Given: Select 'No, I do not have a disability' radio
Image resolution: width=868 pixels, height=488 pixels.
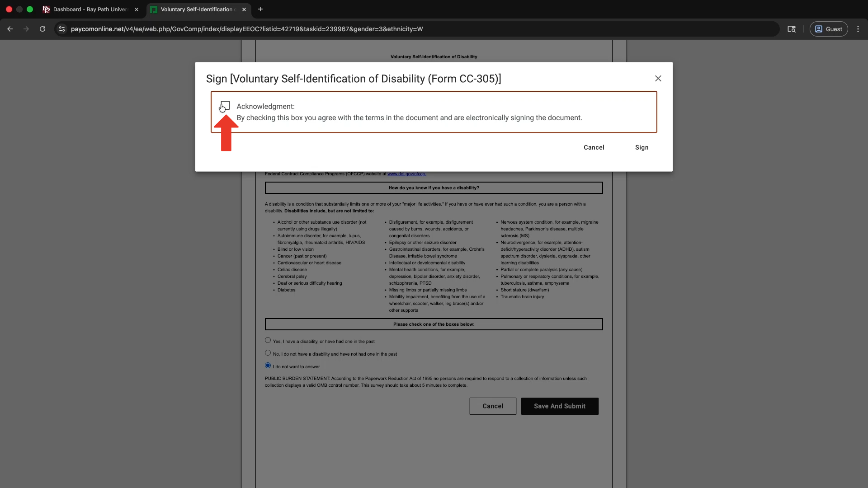Looking at the screenshot, I should pos(268,353).
